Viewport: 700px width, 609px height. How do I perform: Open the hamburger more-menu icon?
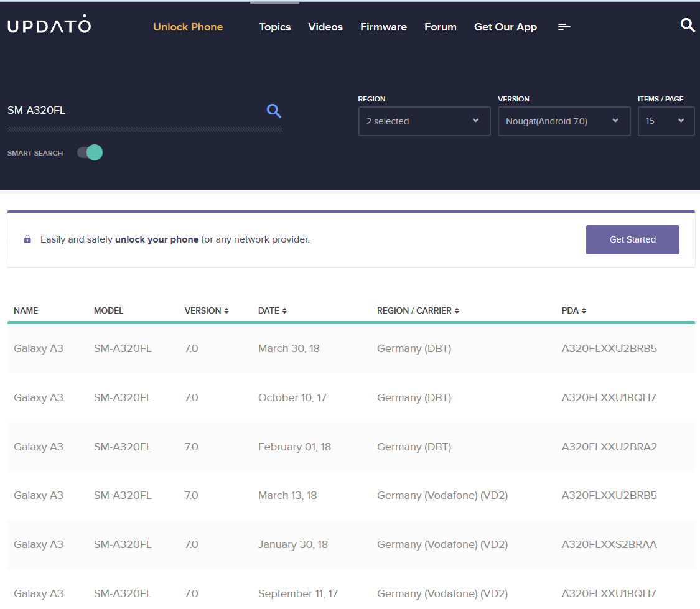pyautogui.click(x=564, y=27)
